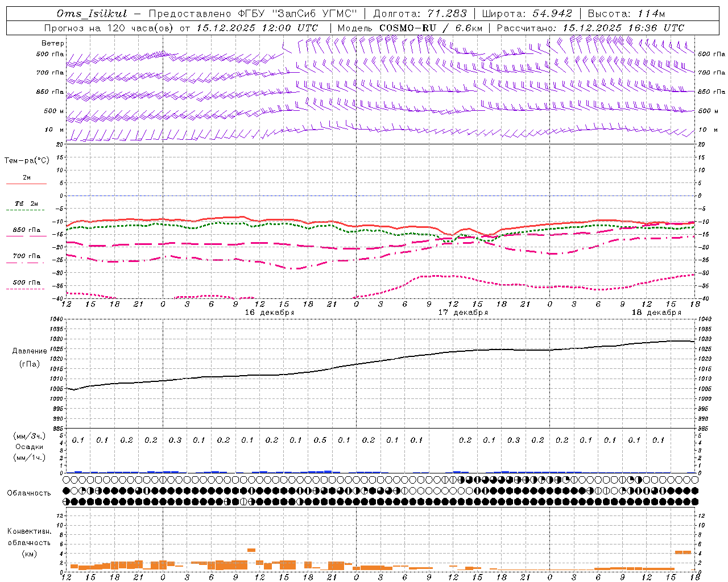Click the isolated orange convective bar near 5 km
This screenshot has width=728, height=582.
[x=251, y=550]
